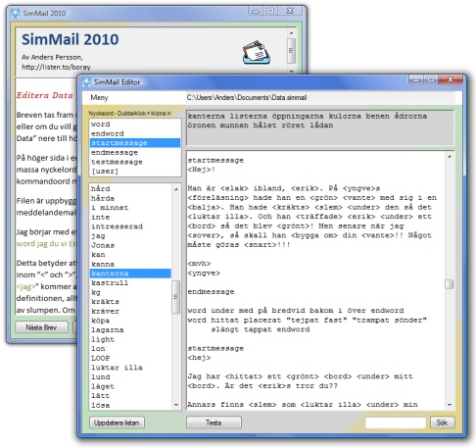Click the Testa button
Viewport: 476px width, 448px height.
[x=214, y=423]
